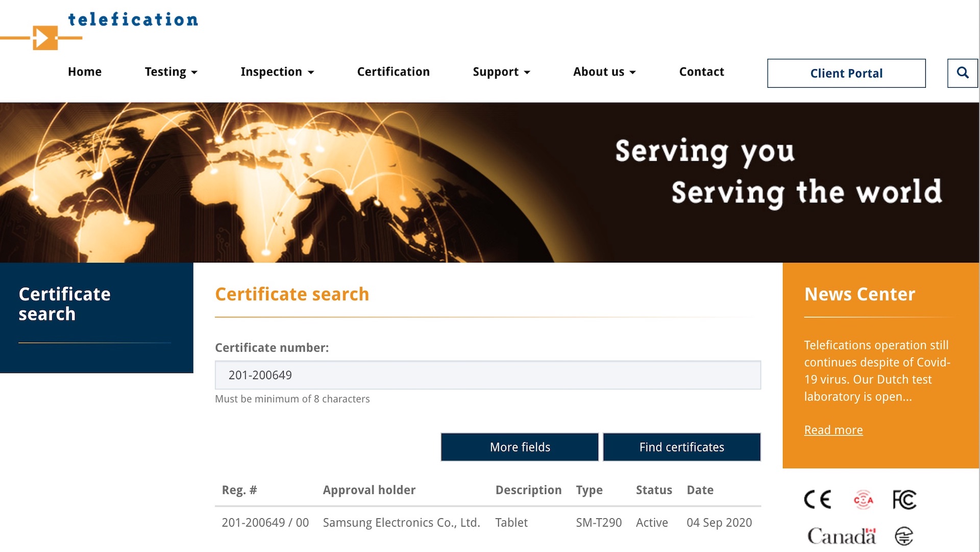This screenshot has width=980, height=552.
Task: Click the Description column header
Action: (x=528, y=490)
